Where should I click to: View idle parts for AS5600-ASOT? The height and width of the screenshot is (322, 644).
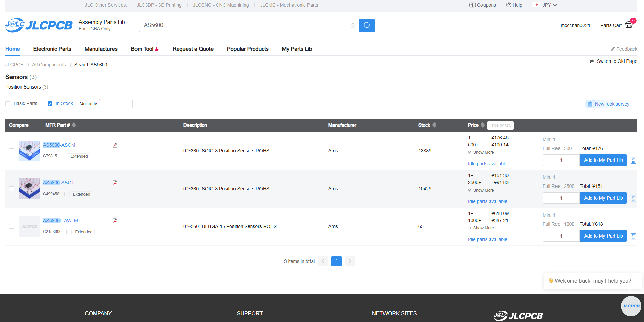pyautogui.click(x=488, y=201)
